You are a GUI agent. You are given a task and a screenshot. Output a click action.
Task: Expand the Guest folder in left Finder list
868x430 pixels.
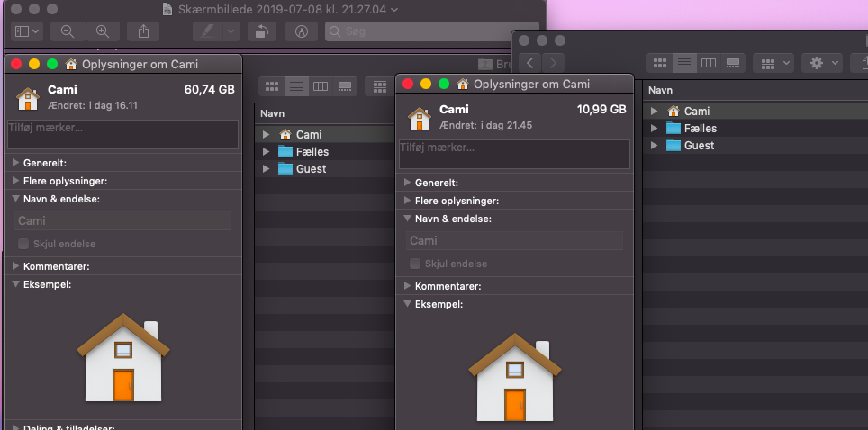(x=267, y=169)
